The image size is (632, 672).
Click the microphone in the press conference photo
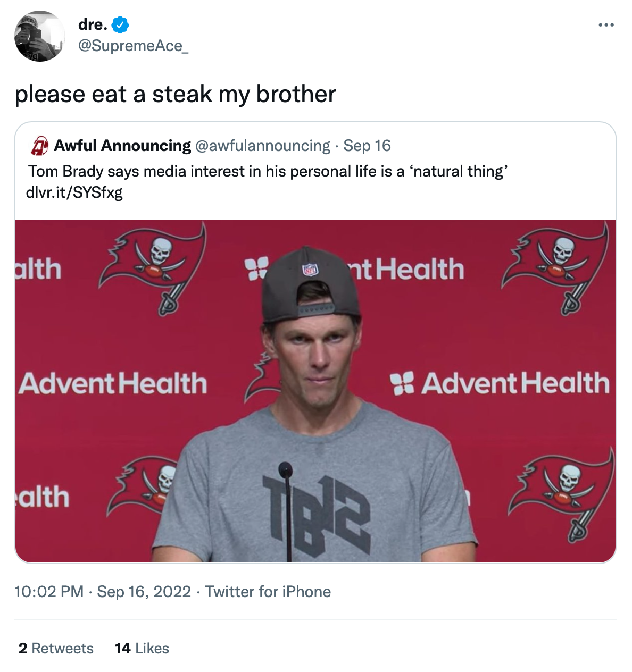[285, 471]
